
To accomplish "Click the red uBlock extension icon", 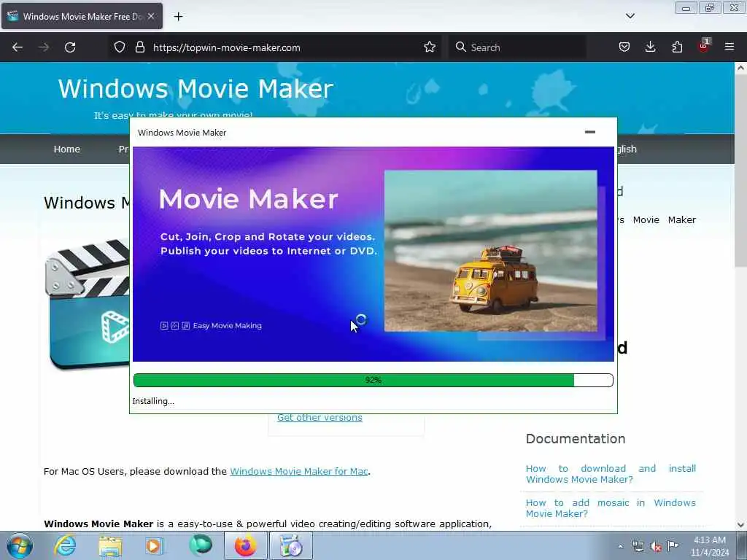I will [703, 46].
